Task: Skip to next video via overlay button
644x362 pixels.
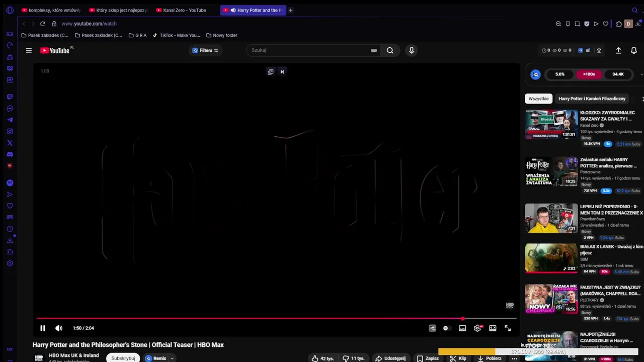Action: (x=282, y=72)
